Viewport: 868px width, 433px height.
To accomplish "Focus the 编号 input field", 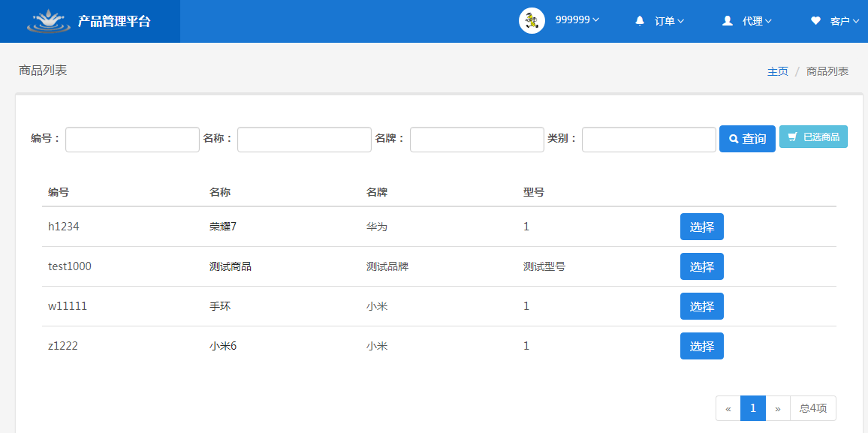I will pos(132,140).
